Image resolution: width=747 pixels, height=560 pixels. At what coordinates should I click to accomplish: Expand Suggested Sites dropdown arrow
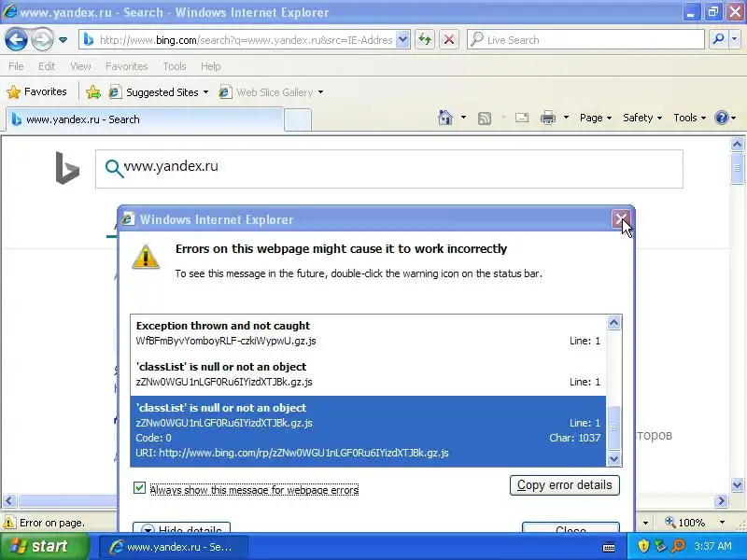pyautogui.click(x=205, y=91)
